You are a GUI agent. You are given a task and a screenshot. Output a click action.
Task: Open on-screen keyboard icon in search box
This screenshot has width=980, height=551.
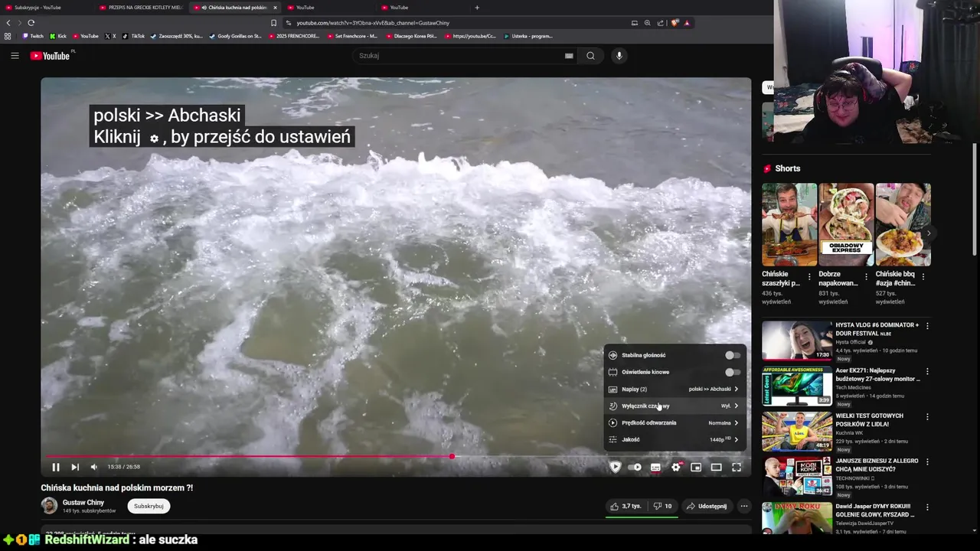pyautogui.click(x=569, y=56)
